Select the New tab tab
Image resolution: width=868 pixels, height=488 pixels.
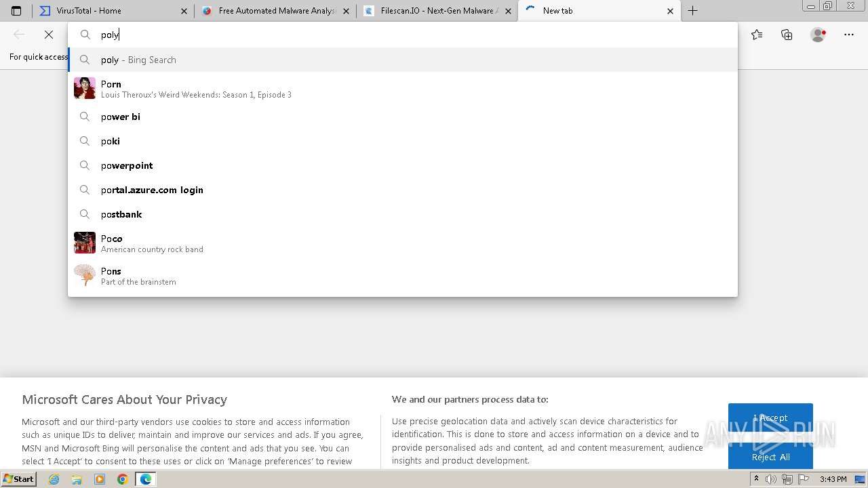[x=599, y=11]
